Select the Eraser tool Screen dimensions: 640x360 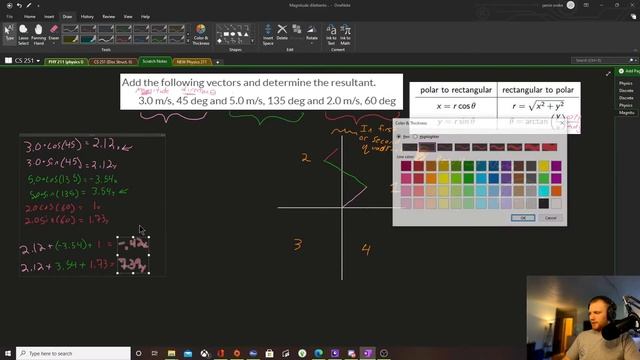pos(54,34)
